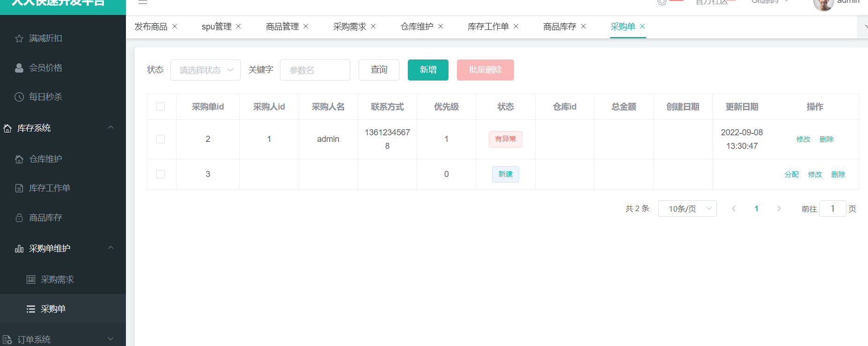Click the user icon beside 会员价格
868x346 pixels.
(19, 68)
